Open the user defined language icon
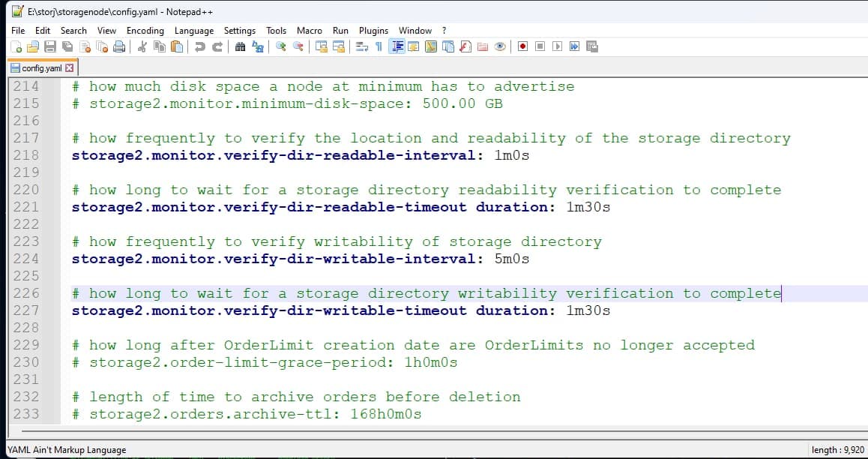The image size is (868, 459). click(413, 47)
